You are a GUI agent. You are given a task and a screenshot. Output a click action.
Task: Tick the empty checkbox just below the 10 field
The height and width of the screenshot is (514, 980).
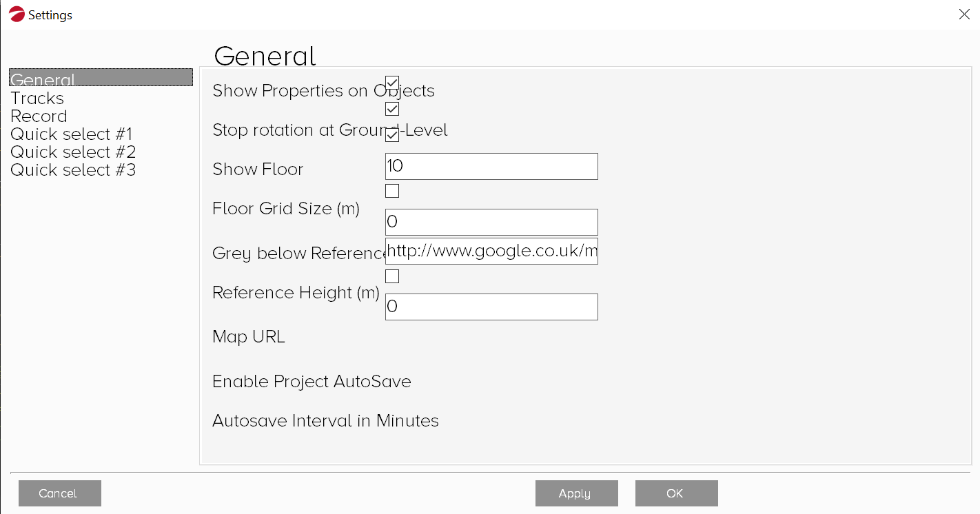pyautogui.click(x=392, y=191)
